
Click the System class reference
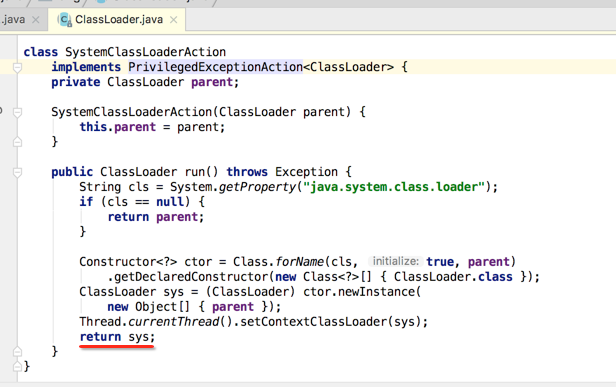point(191,187)
